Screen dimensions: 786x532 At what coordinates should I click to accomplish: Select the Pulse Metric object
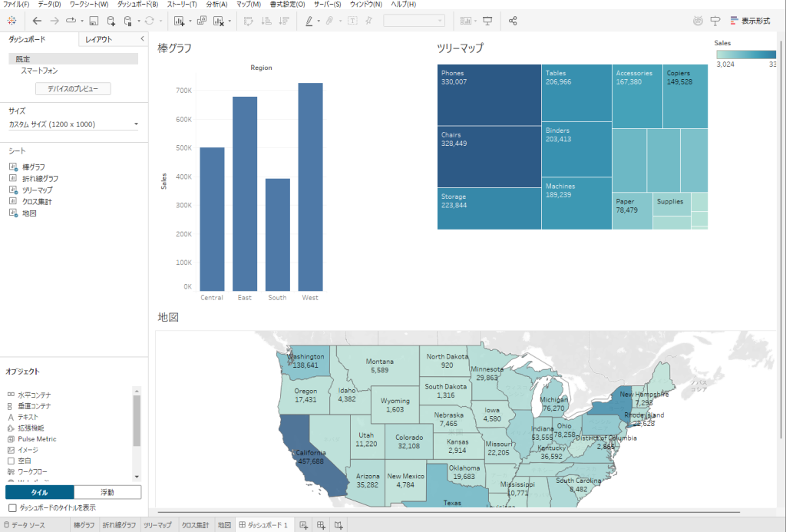(36, 439)
